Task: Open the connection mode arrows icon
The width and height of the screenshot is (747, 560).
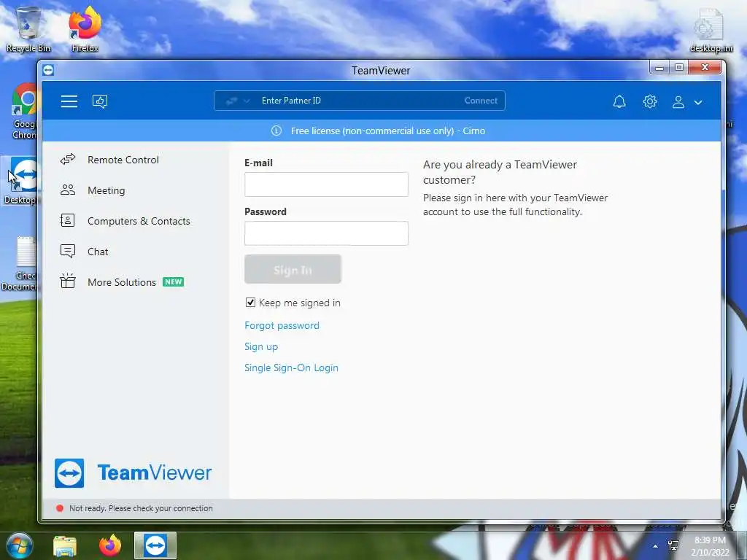Action: pos(231,101)
